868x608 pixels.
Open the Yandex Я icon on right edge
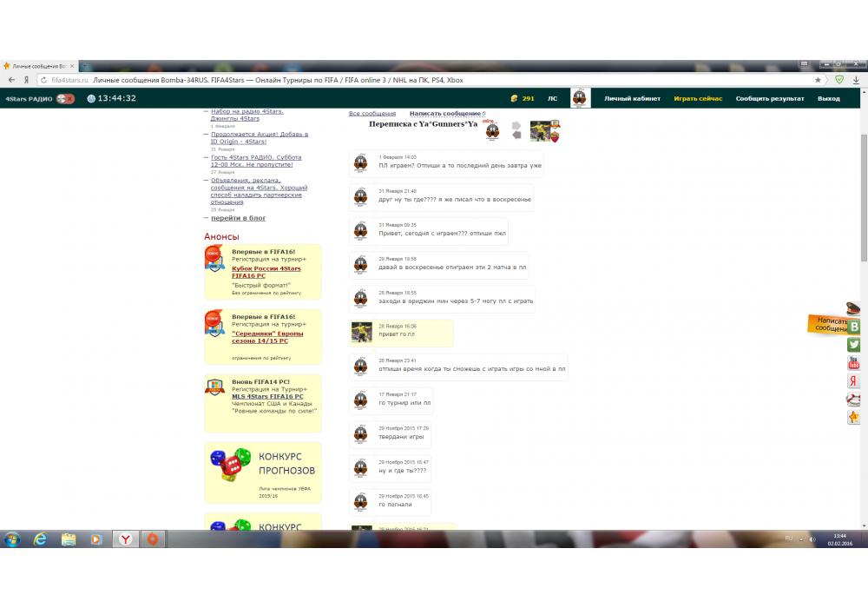[x=853, y=381]
